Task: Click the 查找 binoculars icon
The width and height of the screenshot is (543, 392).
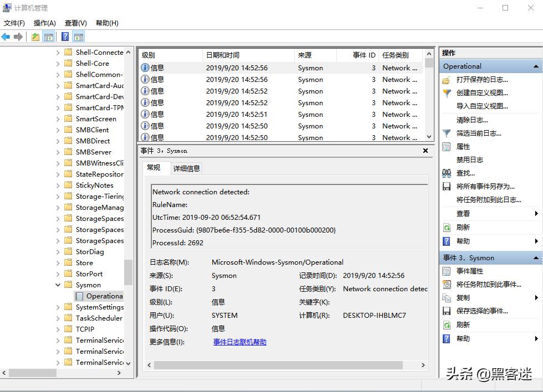Action: point(446,173)
